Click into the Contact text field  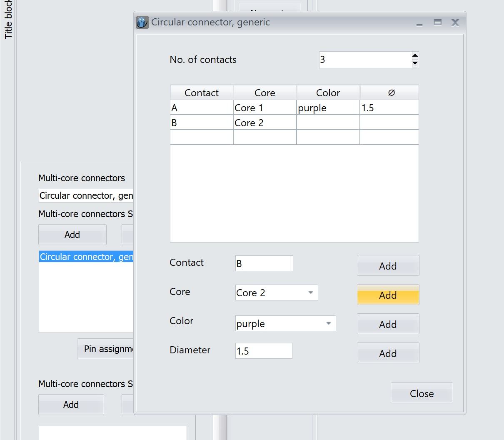(x=264, y=263)
